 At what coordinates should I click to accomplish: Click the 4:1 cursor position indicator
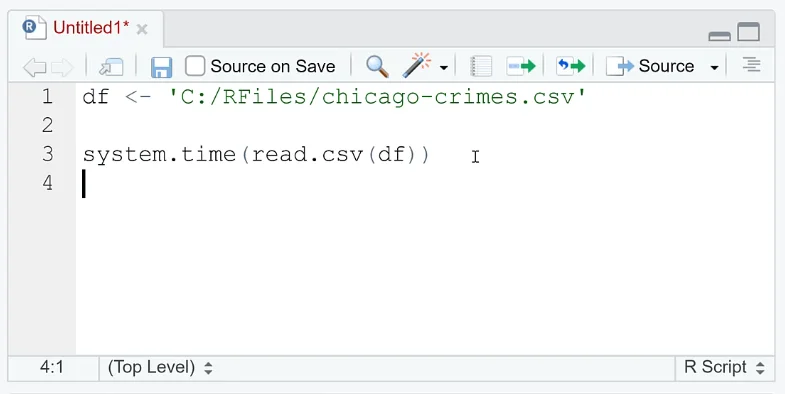point(52,367)
